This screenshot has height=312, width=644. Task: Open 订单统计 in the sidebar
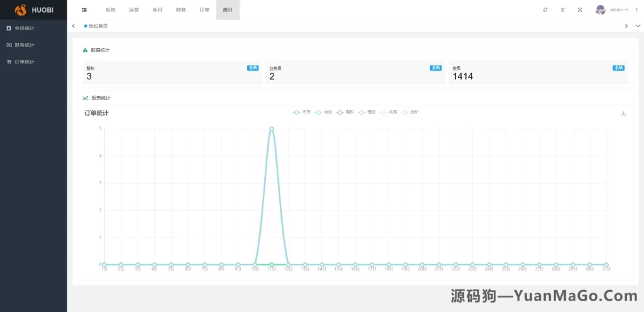tap(25, 62)
